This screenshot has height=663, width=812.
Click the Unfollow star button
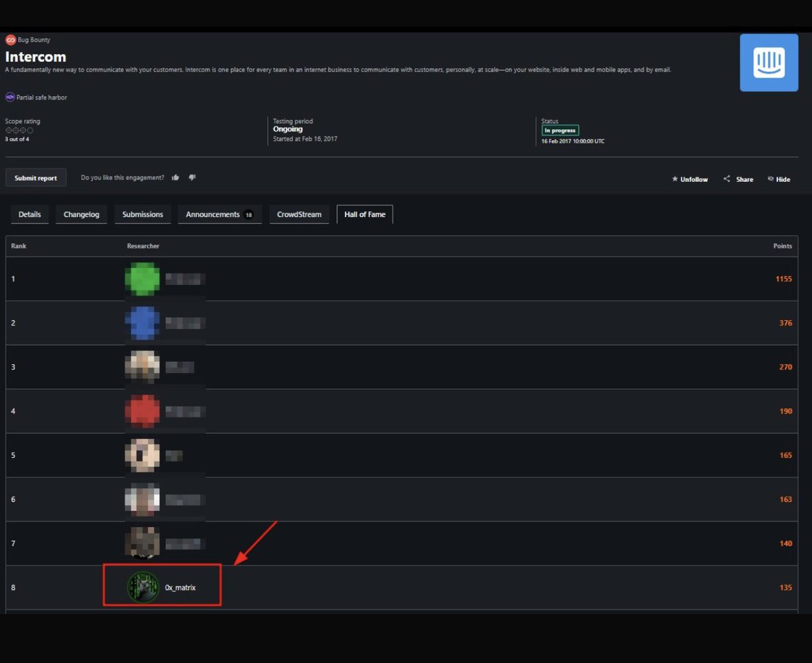(x=690, y=179)
